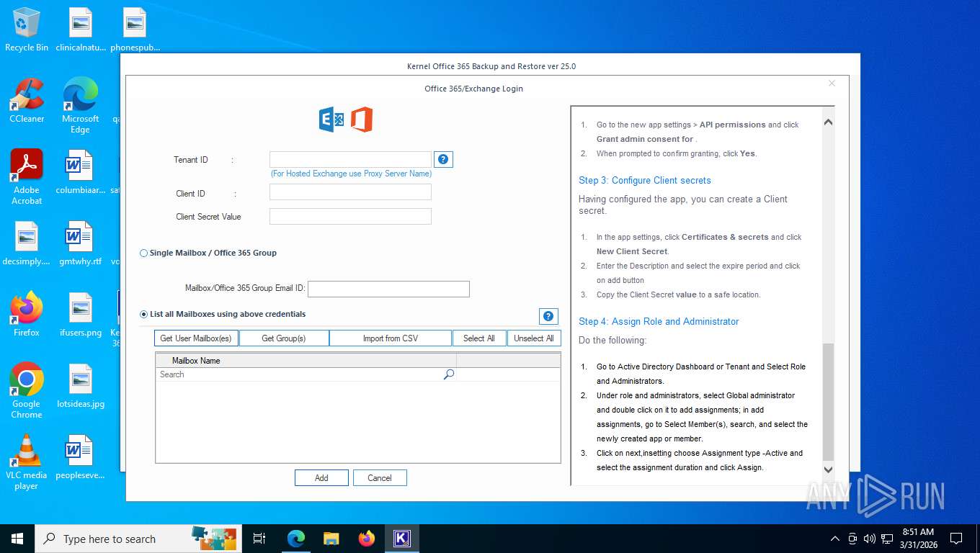This screenshot has width=980, height=553.
Task: Select the clinicalnatu... image file
Action: (81, 30)
